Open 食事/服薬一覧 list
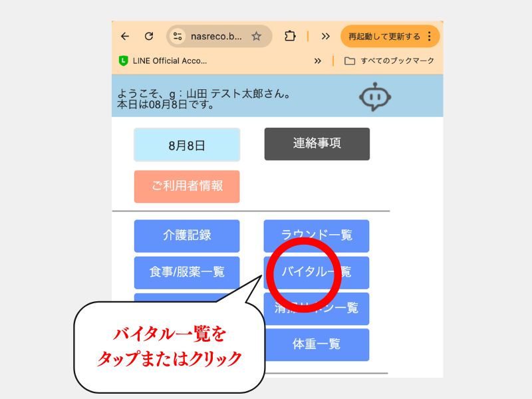This screenshot has width=532, height=399. 187,272
